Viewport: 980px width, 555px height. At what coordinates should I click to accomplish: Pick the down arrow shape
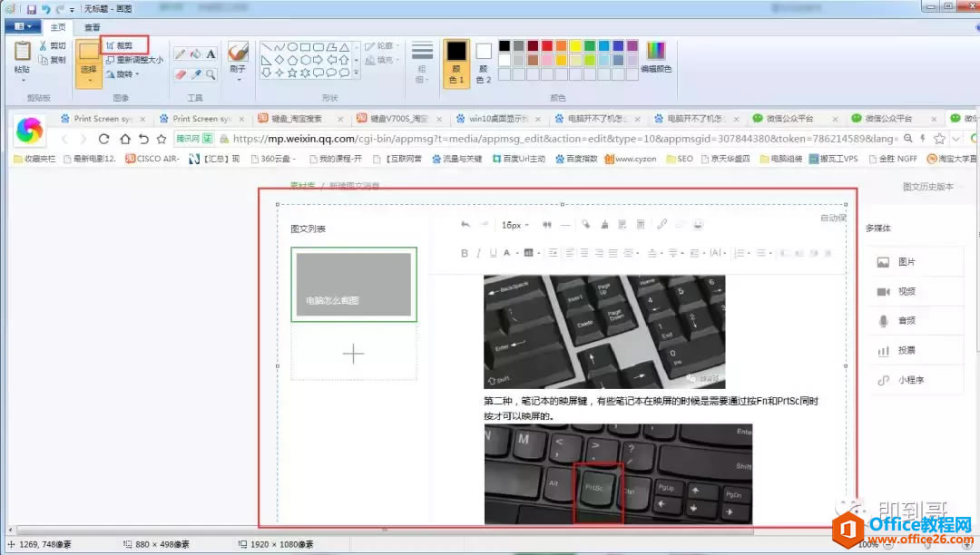pos(266,73)
